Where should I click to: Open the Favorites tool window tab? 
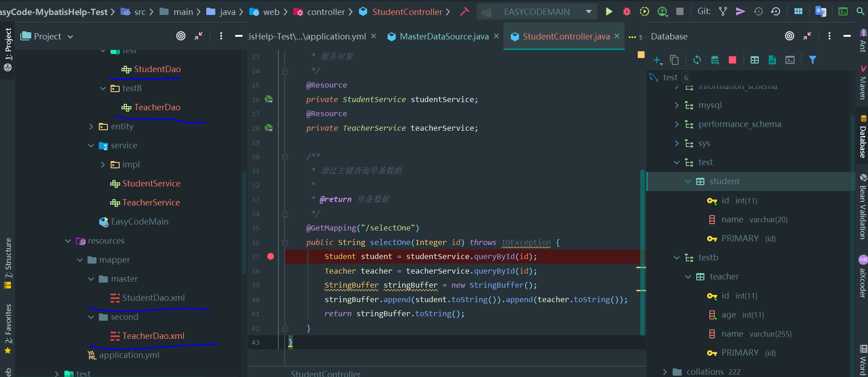point(8,329)
